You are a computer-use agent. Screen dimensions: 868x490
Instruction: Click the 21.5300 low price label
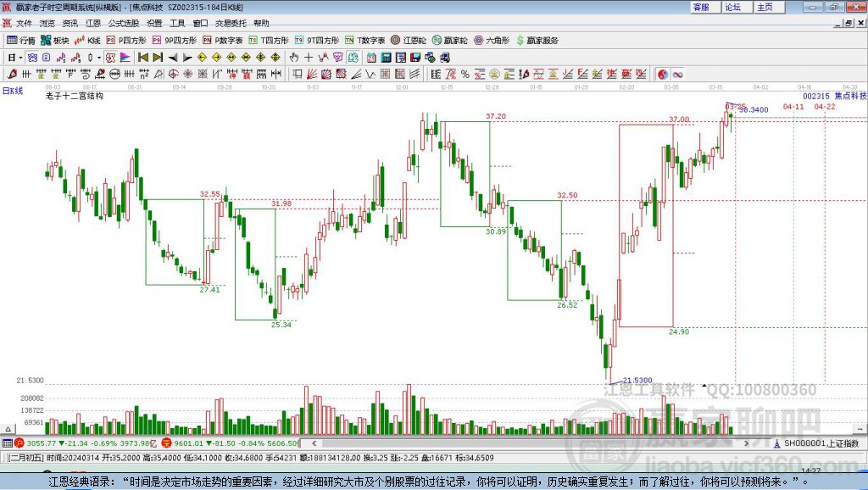point(637,381)
